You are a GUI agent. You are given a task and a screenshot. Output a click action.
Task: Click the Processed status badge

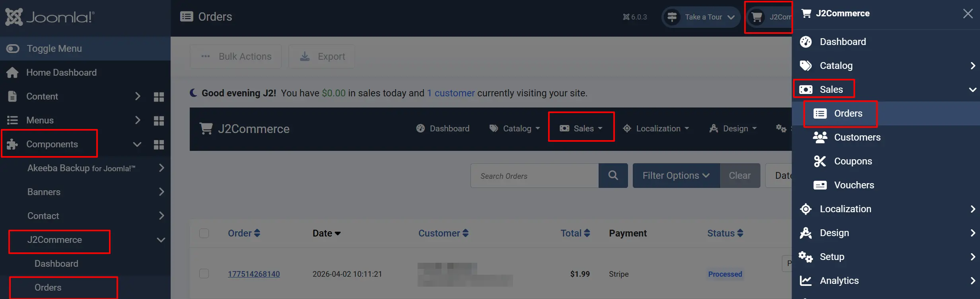click(725, 274)
